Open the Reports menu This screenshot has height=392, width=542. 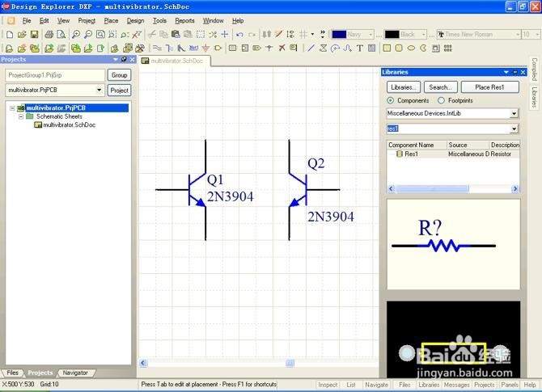coord(184,21)
